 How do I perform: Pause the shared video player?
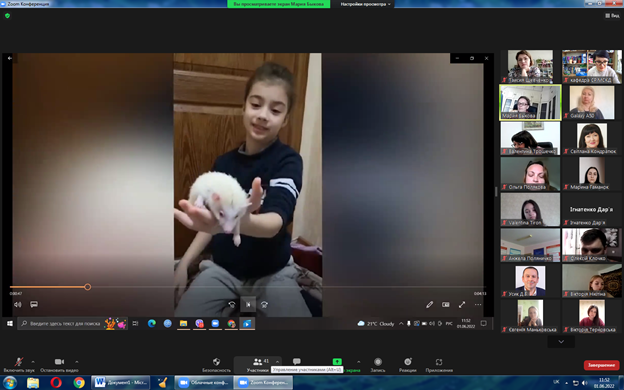(x=248, y=304)
